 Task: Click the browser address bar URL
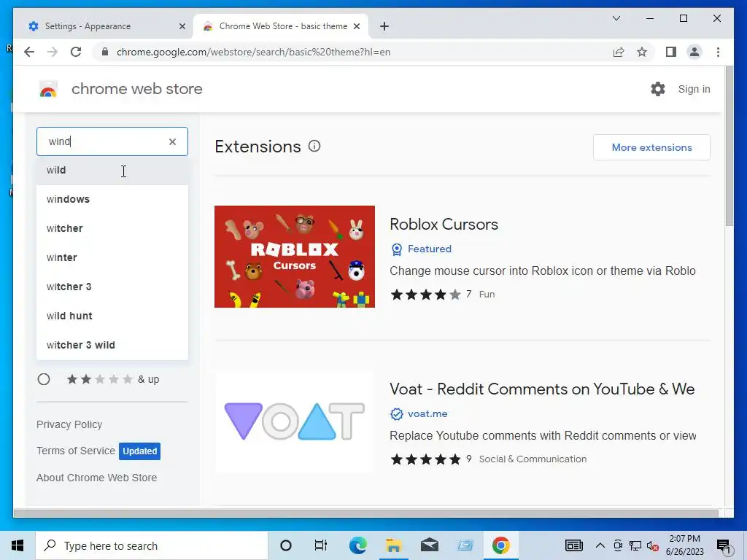[253, 52]
